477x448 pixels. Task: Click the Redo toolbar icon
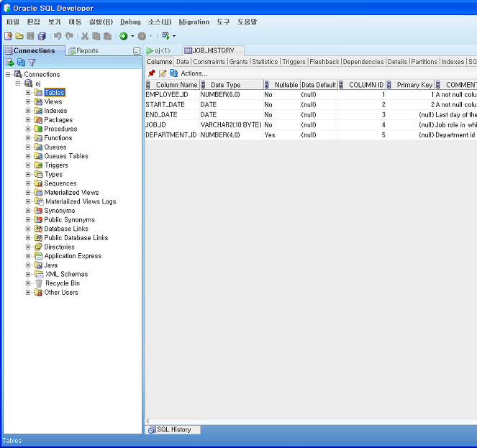click(x=69, y=36)
